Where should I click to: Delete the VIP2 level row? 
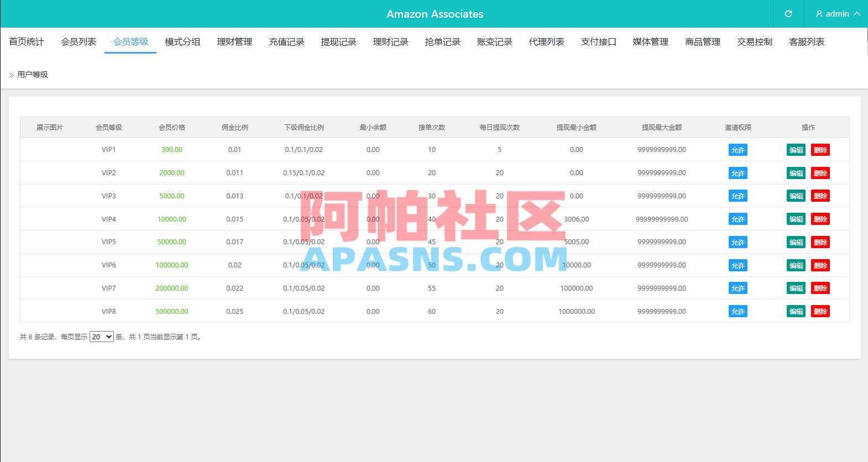(820, 173)
